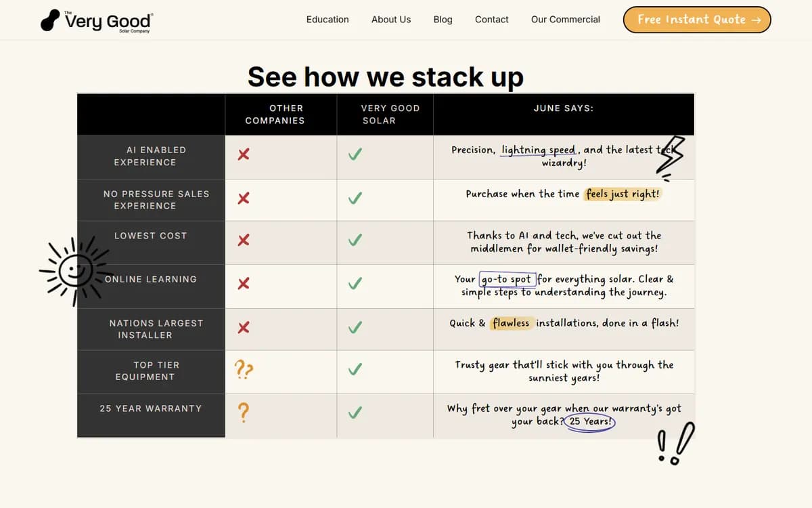Click the 'Very Good Solar' column header
812x508 pixels.
390,114
